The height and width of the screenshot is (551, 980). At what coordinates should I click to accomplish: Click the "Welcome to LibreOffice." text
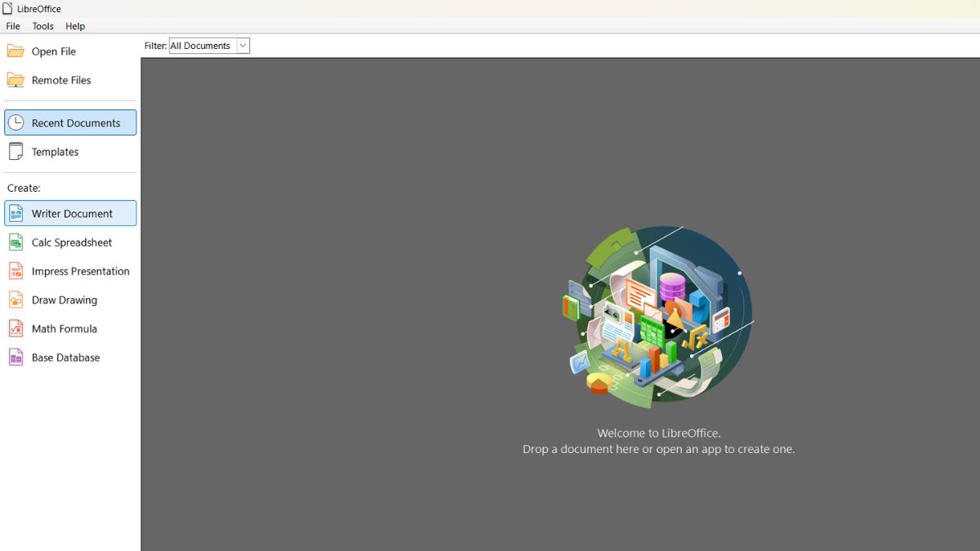point(659,433)
